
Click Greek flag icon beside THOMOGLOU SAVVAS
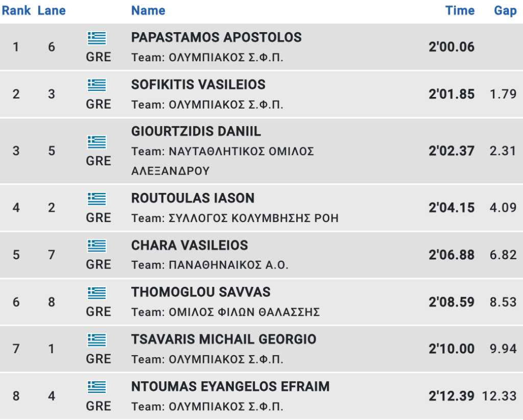coord(97,293)
